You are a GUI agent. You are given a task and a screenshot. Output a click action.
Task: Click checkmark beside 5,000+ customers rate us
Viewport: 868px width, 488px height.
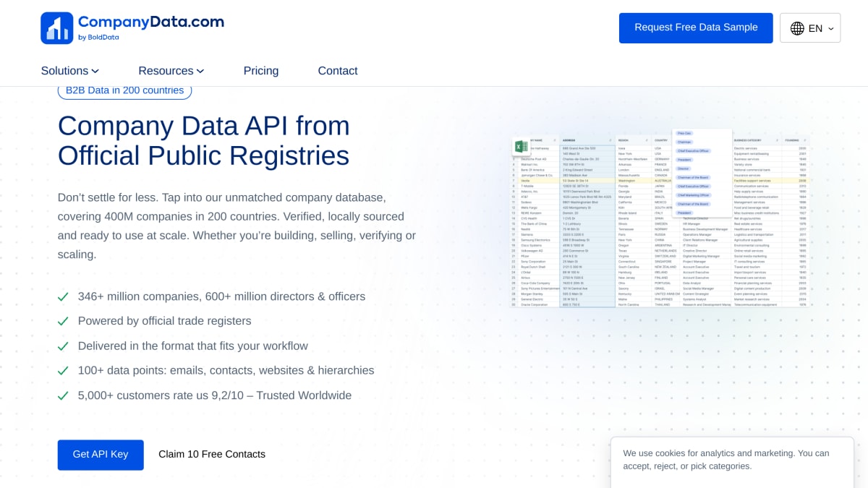click(64, 396)
